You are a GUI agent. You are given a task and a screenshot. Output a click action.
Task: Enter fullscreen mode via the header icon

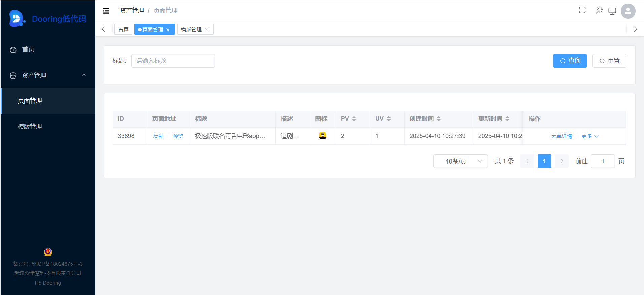tap(582, 10)
